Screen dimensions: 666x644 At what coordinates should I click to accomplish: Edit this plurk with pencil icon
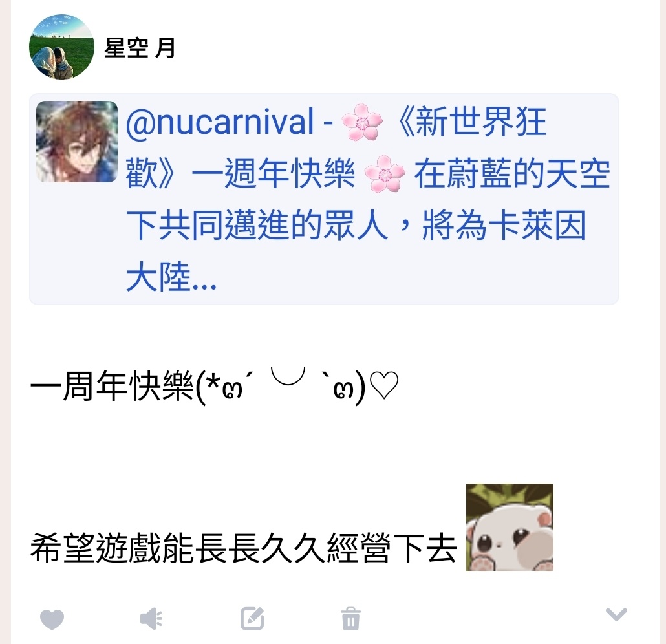tap(252, 619)
